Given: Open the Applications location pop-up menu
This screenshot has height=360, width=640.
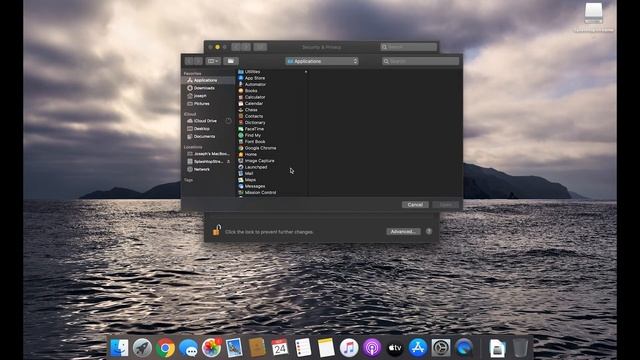Looking at the screenshot, I should (x=322, y=61).
